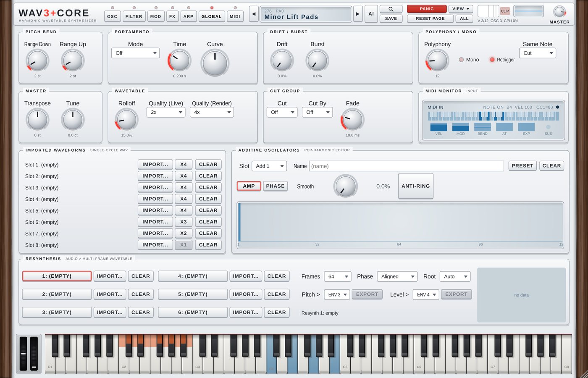Click the Drift knob
588x378 pixels.
coord(282,61)
